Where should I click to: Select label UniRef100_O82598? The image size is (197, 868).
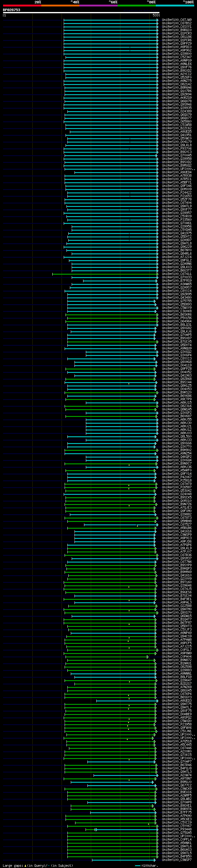[177, 667]
